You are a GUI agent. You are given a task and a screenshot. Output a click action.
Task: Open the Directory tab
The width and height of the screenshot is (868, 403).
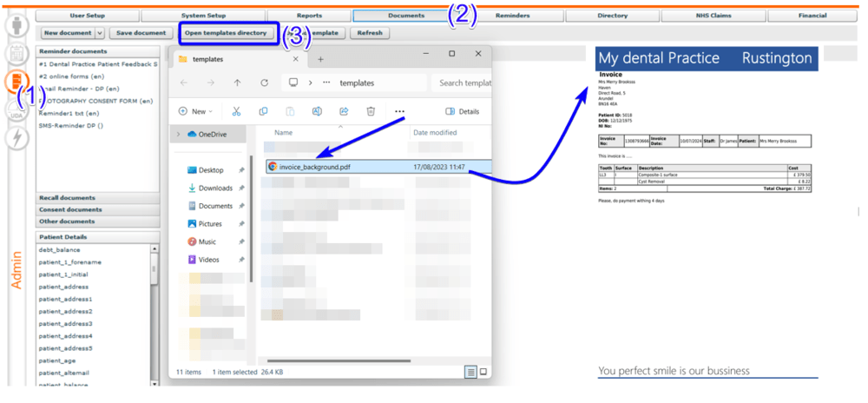point(612,16)
